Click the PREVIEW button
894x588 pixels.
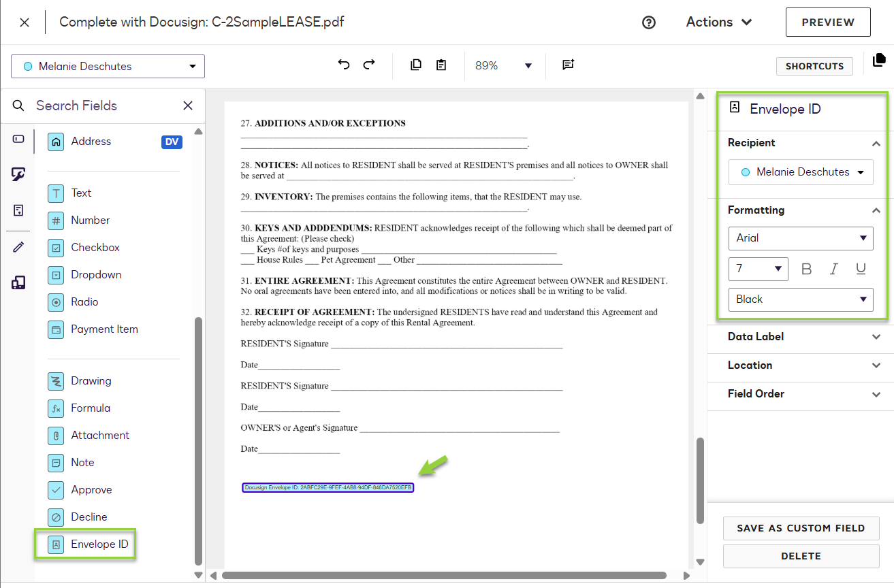tap(828, 22)
